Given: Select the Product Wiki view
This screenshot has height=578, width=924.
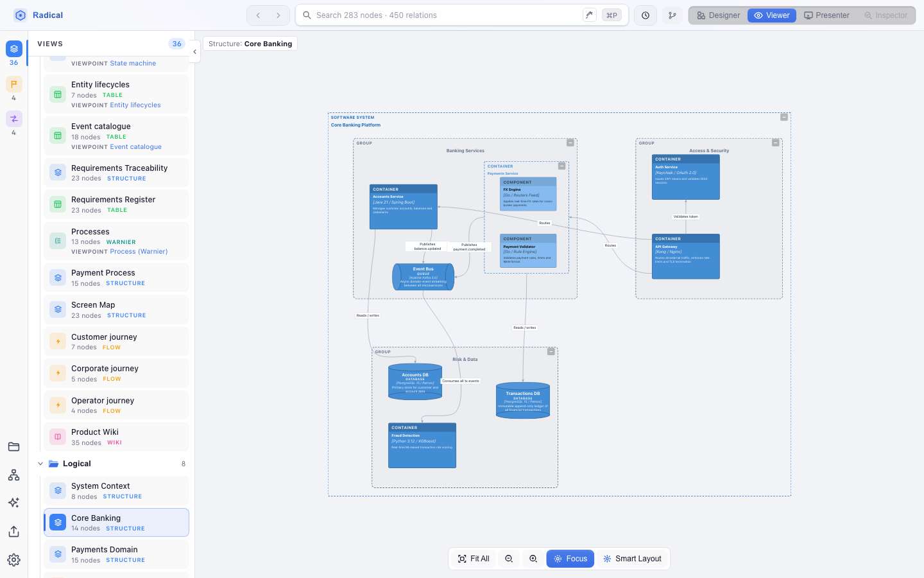Looking at the screenshot, I should (116, 437).
